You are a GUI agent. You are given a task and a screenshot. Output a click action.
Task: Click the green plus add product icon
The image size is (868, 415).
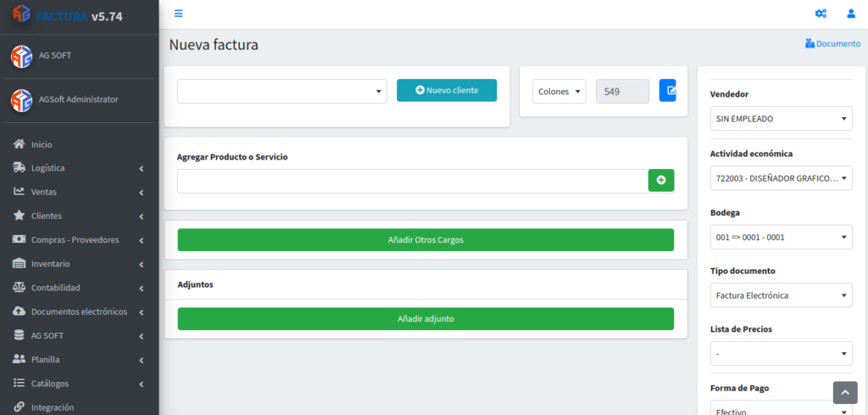click(x=661, y=180)
